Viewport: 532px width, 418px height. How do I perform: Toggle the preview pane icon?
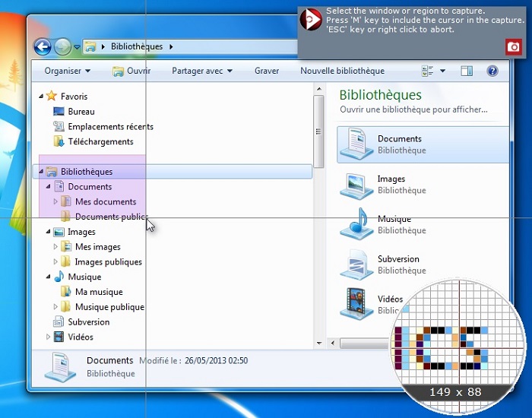467,71
